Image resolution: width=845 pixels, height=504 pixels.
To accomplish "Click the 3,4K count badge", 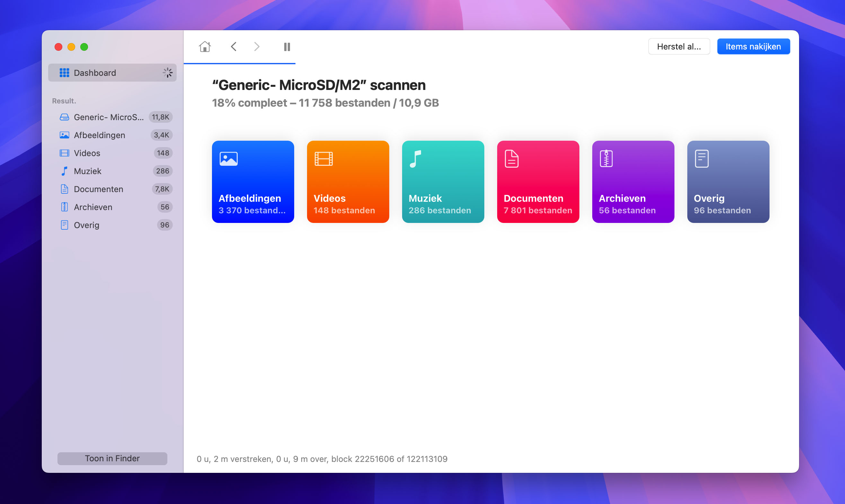I will tap(162, 135).
